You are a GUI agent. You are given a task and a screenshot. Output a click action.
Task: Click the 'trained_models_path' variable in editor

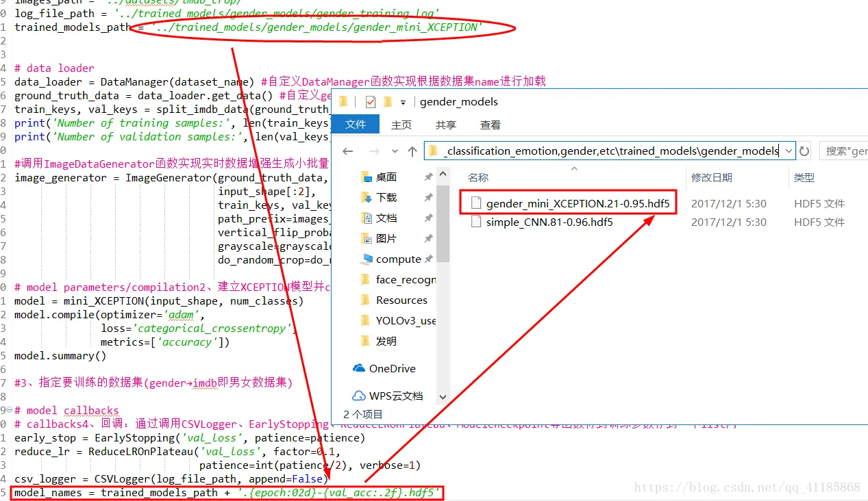[72, 27]
